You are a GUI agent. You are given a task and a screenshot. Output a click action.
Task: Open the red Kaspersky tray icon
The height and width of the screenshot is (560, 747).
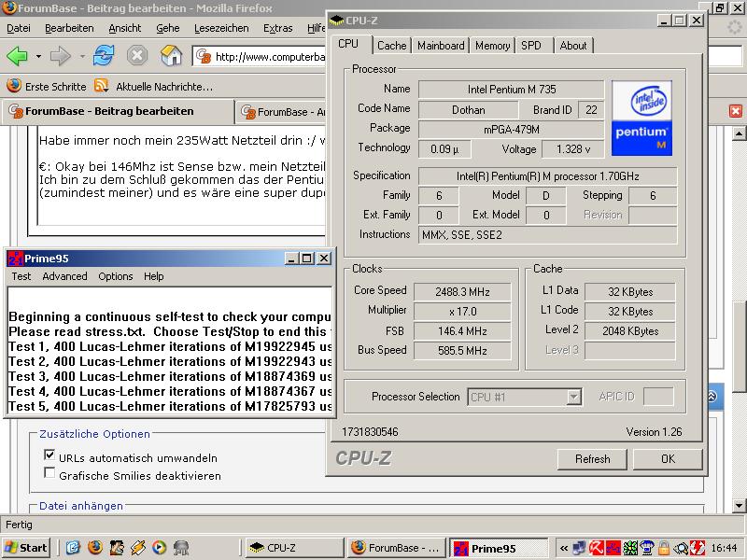[x=596, y=548]
